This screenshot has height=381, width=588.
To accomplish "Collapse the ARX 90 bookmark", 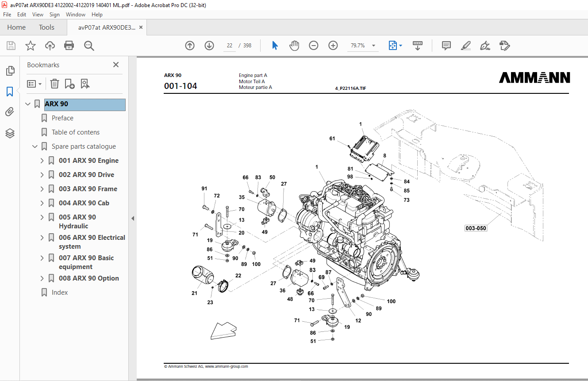I will pos(28,104).
